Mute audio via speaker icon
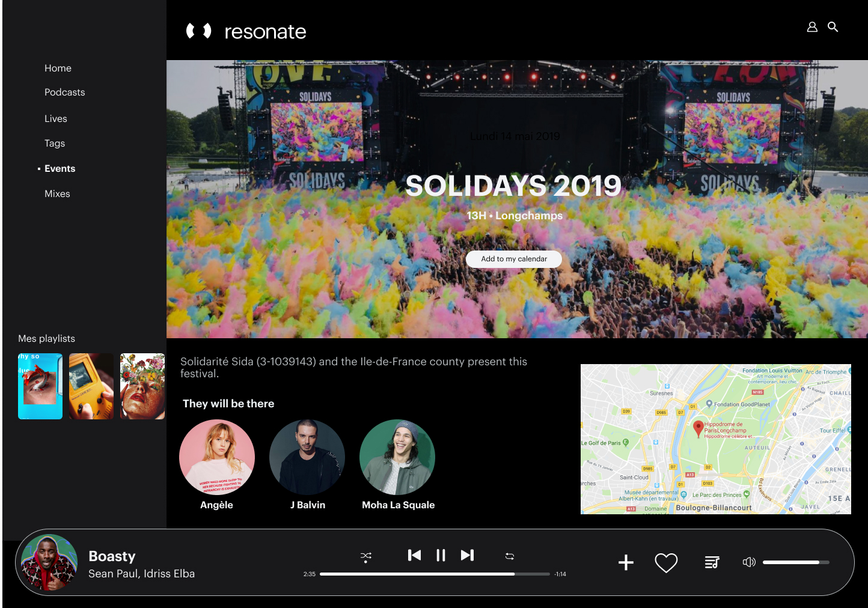Image resolution: width=868 pixels, height=608 pixels. pos(748,562)
